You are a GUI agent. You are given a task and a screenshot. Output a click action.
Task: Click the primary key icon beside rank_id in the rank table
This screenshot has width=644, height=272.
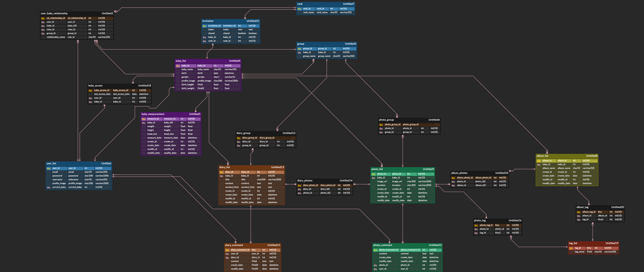pos(299,9)
